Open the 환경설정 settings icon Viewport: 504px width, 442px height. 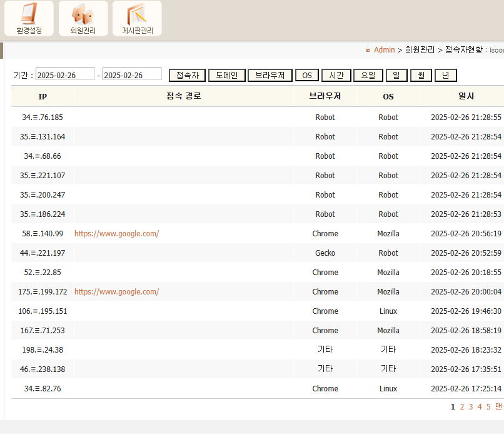(29, 18)
